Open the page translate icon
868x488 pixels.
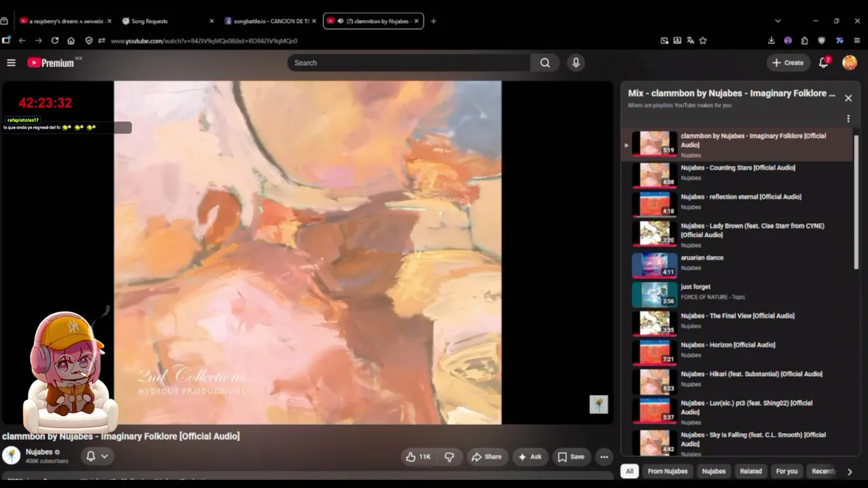click(x=690, y=41)
